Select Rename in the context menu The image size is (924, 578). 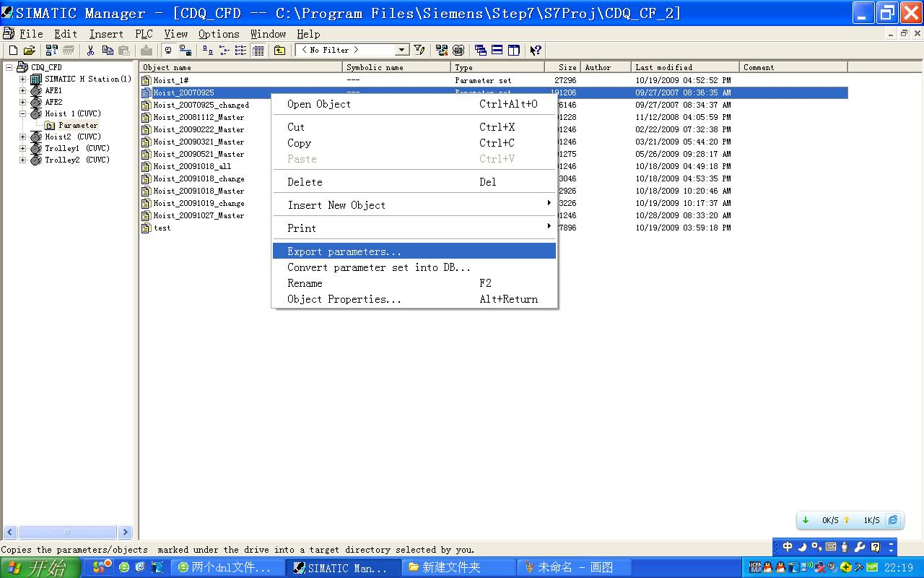pyautogui.click(x=414, y=283)
